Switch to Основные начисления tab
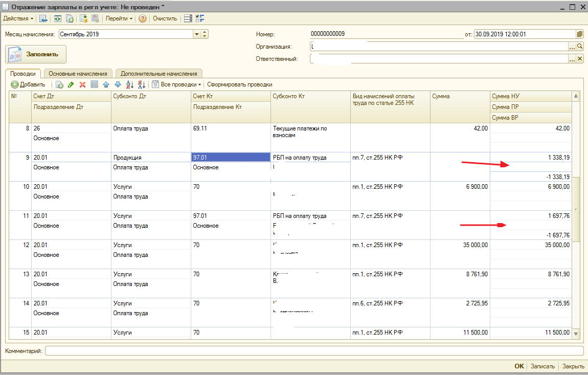The image size is (588, 375). pyautogui.click(x=78, y=74)
